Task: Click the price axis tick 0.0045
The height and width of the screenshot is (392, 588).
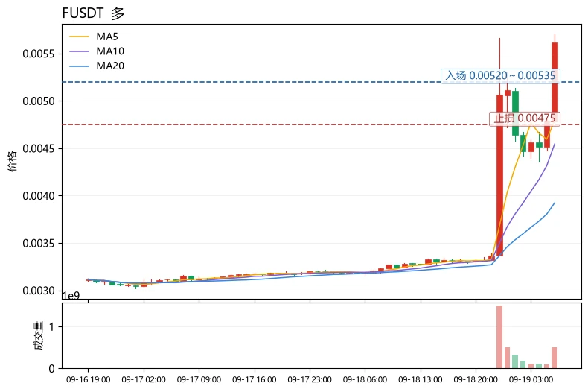Action: click(38, 149)
